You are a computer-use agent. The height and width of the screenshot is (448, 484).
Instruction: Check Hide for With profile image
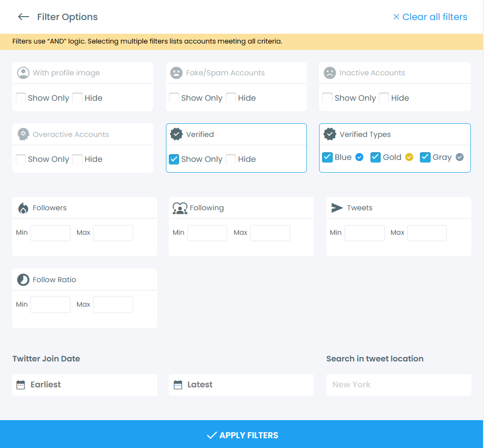(x=77, y=98)
